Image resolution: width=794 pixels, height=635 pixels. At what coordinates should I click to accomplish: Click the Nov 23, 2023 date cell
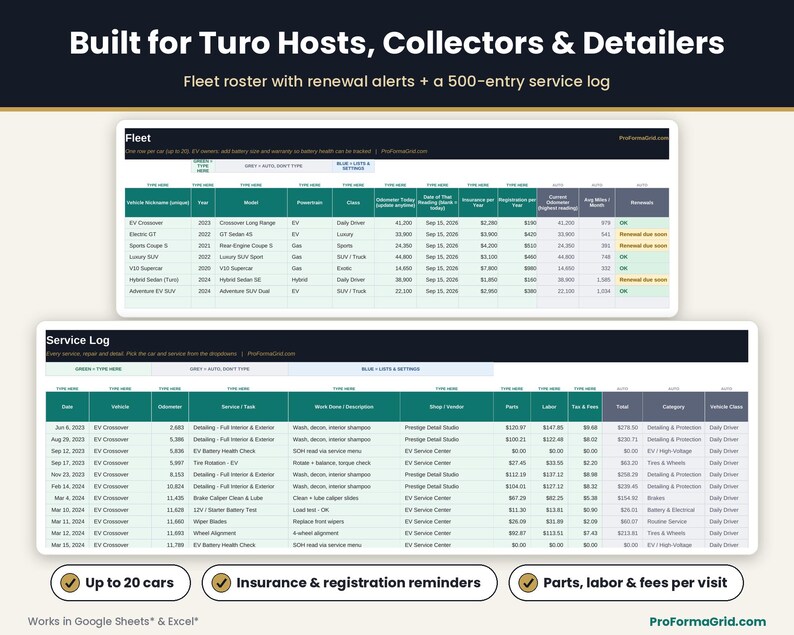(67, 474)
